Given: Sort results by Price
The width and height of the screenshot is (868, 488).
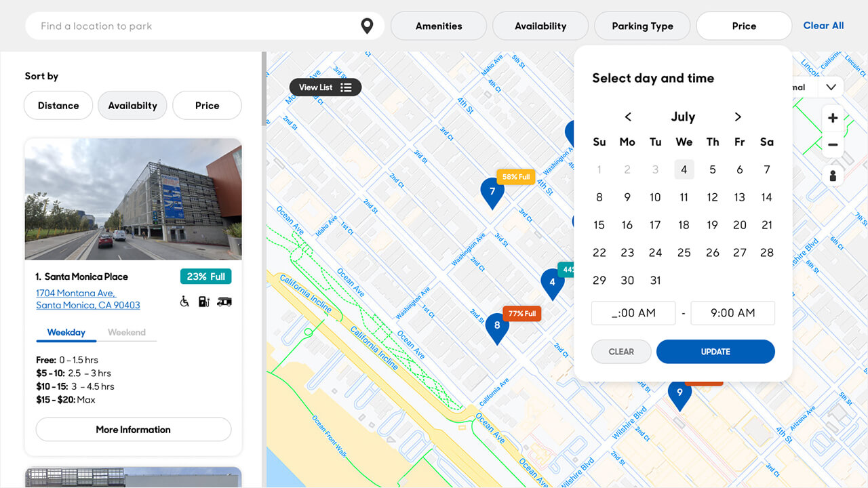Looking at the screenshot, I should pyautogui.click(x=207, y=106).
